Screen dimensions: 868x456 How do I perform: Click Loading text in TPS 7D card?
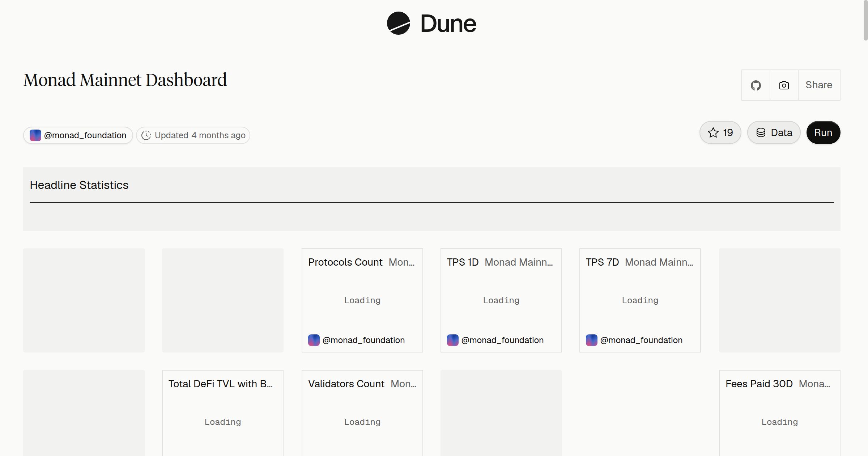(x=640, y=300)
